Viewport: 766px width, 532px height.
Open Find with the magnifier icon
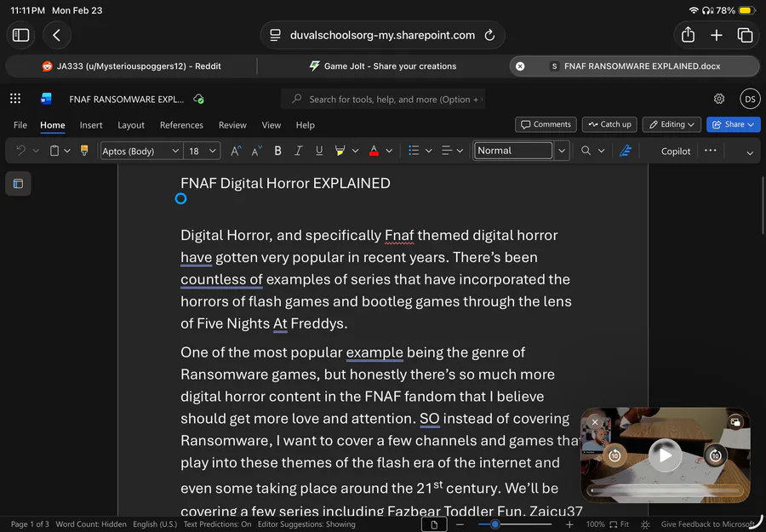586,151
